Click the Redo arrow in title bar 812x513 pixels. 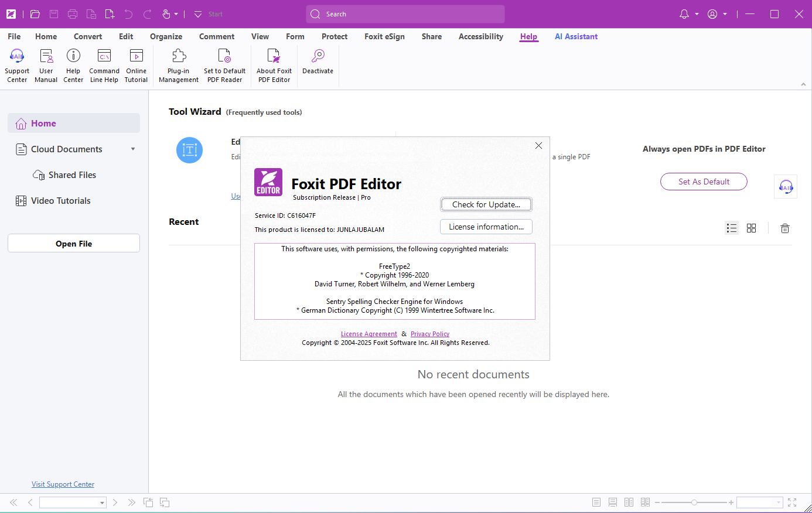[x=148, y=14]
